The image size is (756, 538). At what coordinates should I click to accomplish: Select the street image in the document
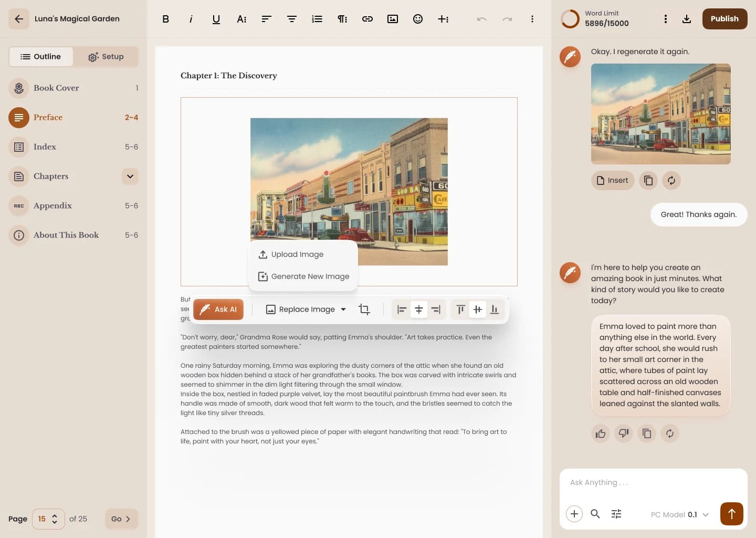point(349,191)
